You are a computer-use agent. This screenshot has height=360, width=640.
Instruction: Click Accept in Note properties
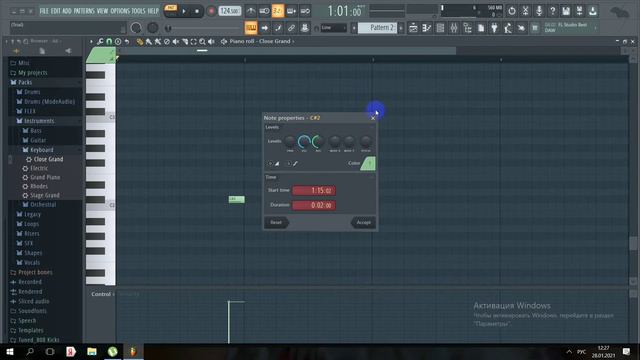[x=363, y=222]
